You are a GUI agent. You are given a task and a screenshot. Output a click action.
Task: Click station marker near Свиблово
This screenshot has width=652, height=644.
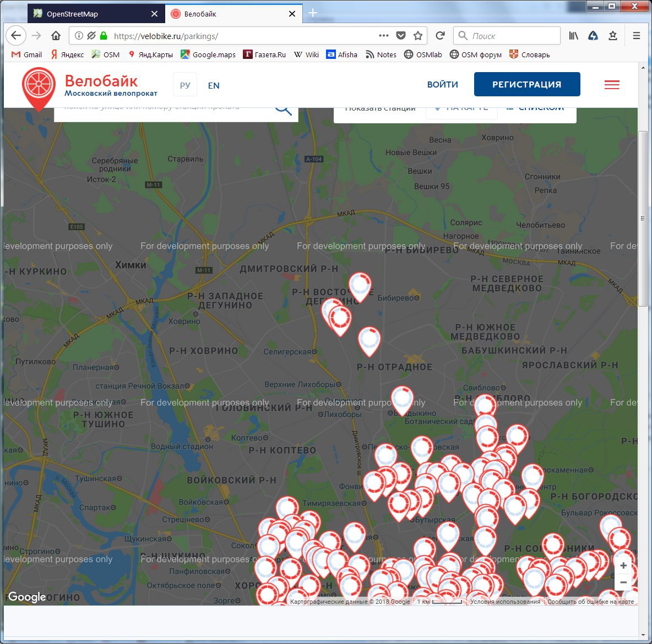[x=485, y=405]
